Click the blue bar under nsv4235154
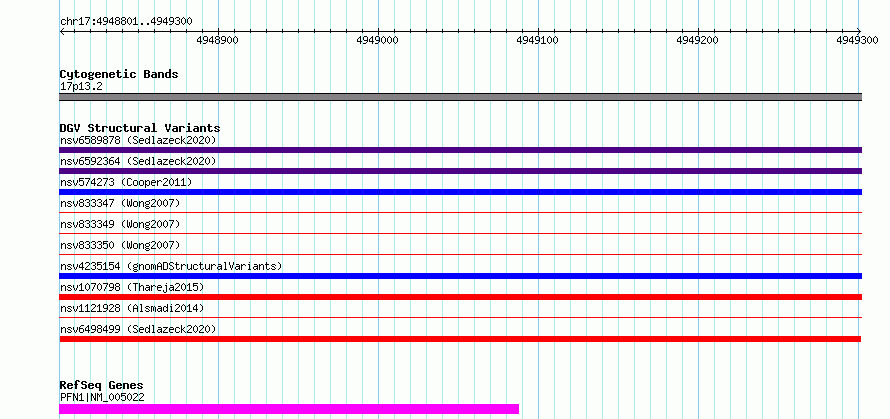 click(460, 276)
